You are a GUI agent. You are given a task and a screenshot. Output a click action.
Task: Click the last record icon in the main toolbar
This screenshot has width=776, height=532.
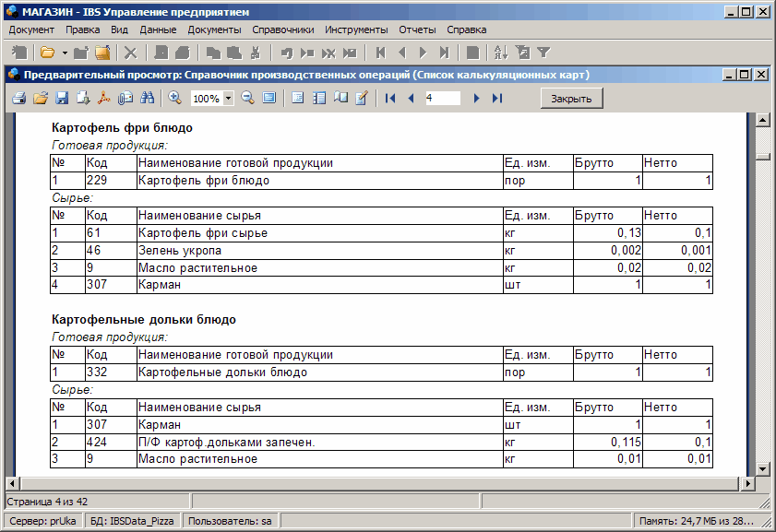point(445,53)
